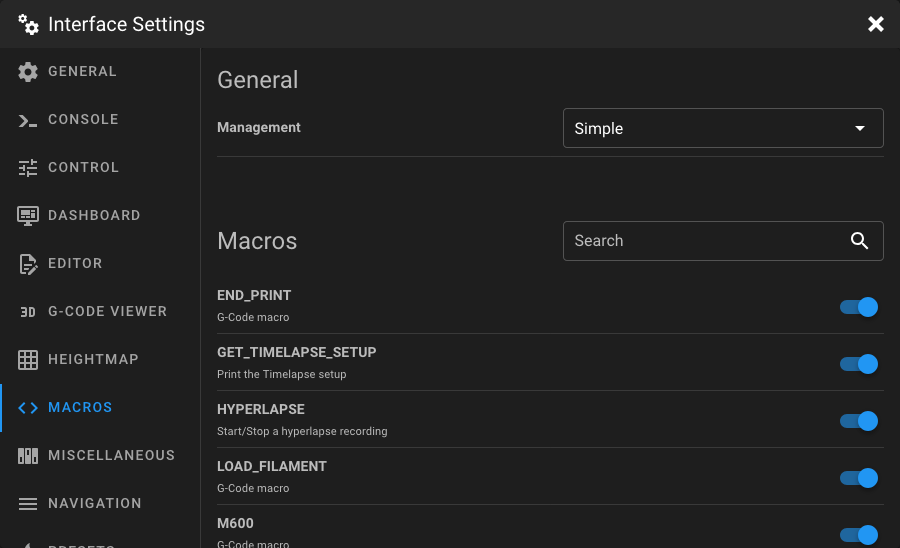Click the HYPERLAPSE macro name
The width and height of the screenshot is (900, 548).
point(261,409)
